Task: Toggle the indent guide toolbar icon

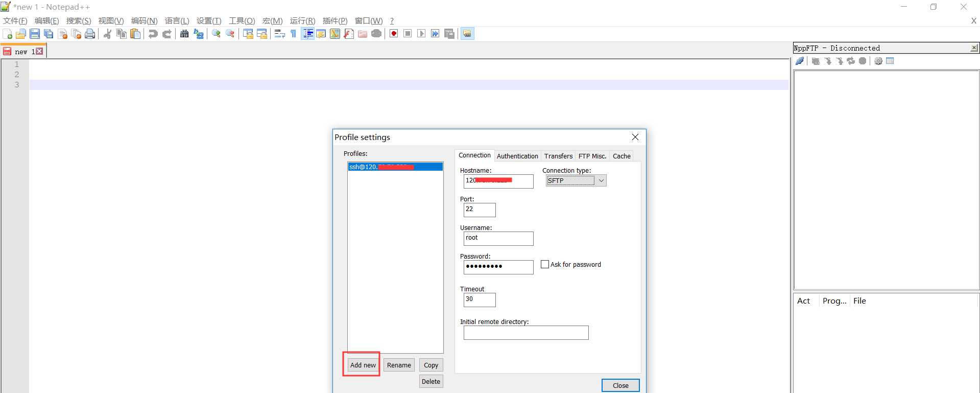Action: point(308,34)
